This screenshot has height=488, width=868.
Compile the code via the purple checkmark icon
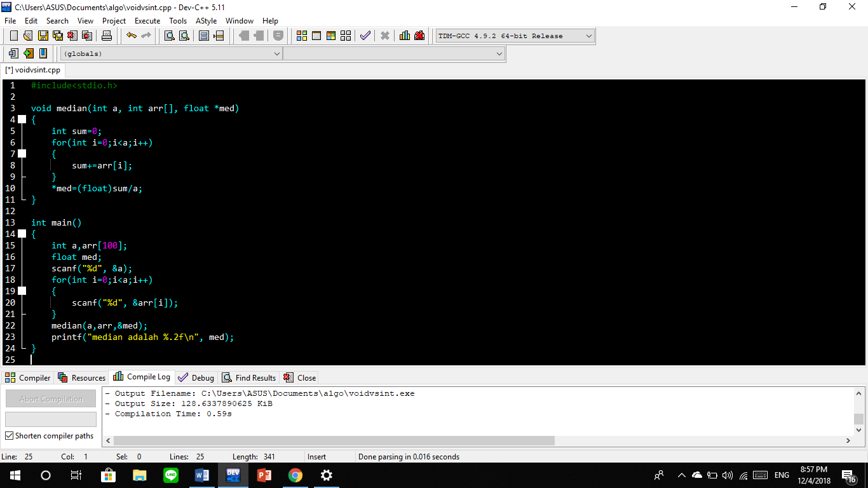point(365,36)
